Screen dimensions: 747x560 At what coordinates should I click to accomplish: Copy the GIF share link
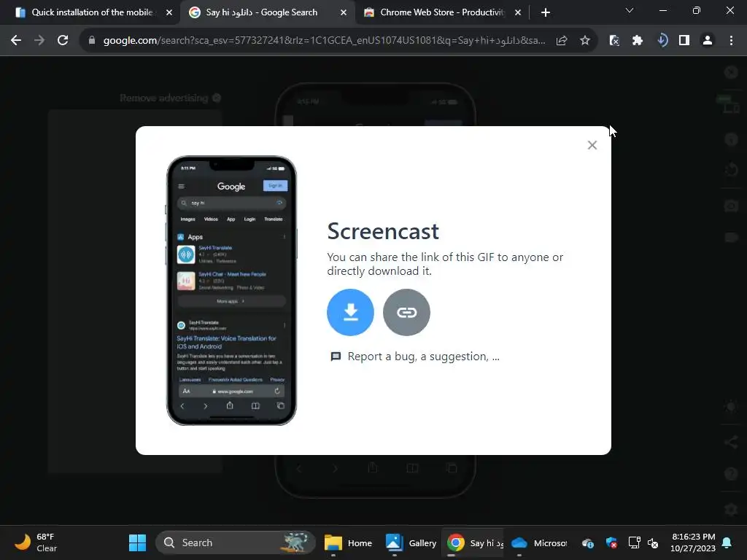pos(406,312)
